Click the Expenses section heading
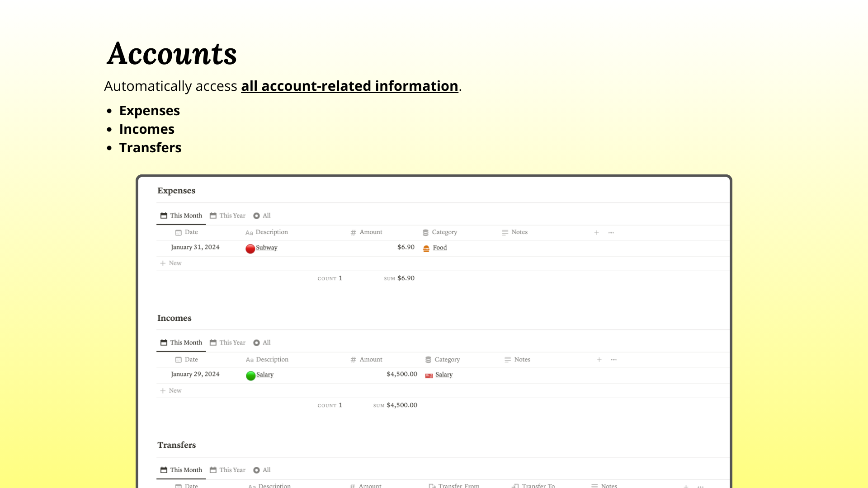Screen dimensions: 868x488 click(176, 191)
